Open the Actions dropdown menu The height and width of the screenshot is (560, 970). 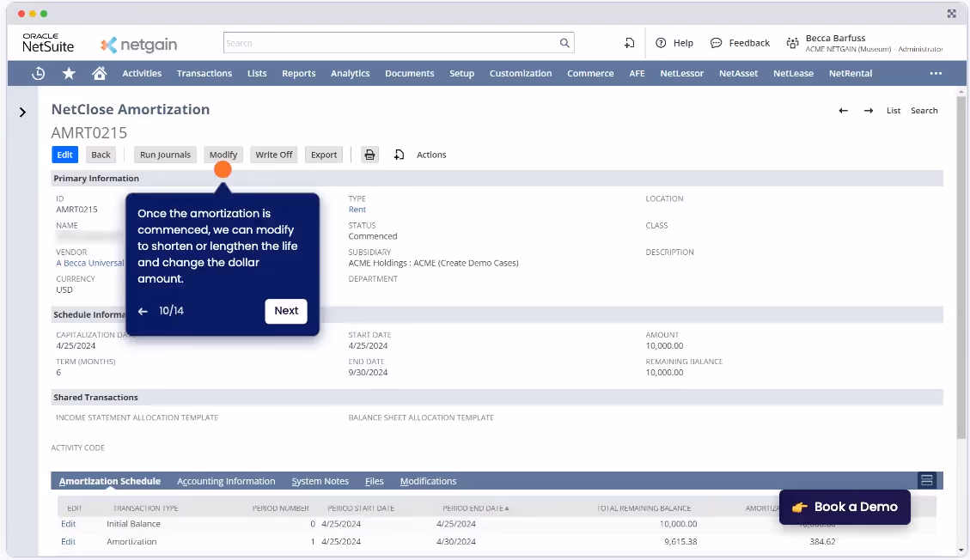(431, 155)
